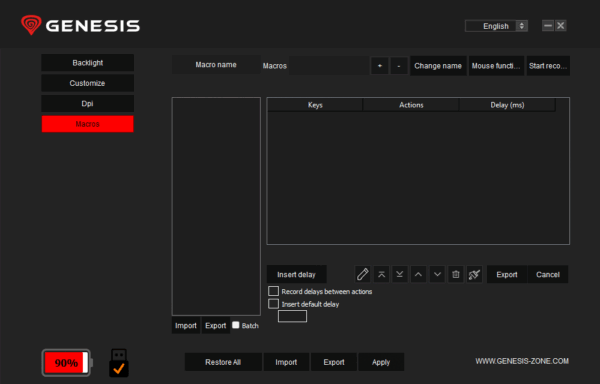The height and width of the screenshot is (384, 600).
Task: Click the Cancel button
Action: point(548,274)
